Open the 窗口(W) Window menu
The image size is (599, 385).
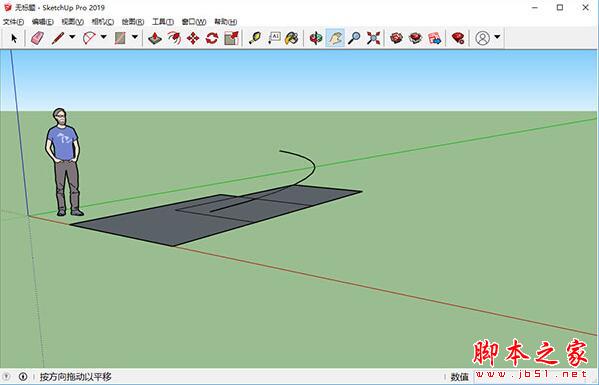tap(194, 22)
